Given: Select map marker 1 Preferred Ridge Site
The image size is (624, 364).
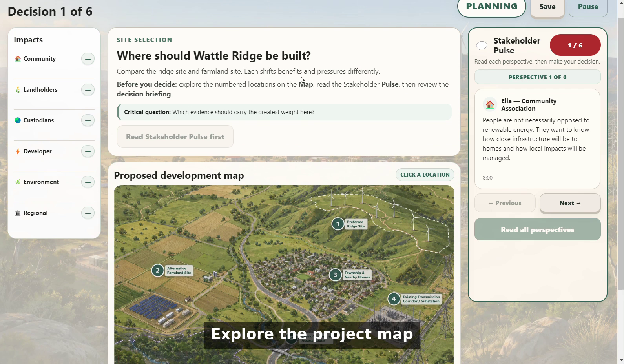Looking at the screenshot, I should click(x=338, y=224).
